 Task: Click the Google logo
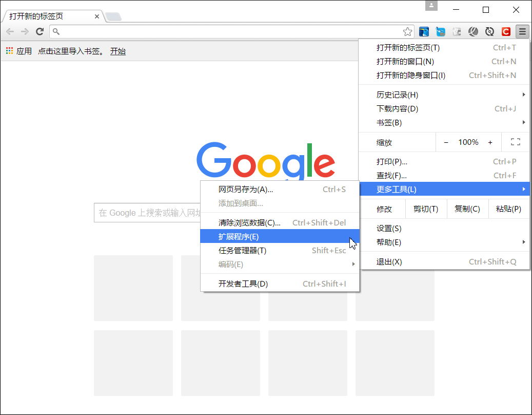tap(266, 160)
